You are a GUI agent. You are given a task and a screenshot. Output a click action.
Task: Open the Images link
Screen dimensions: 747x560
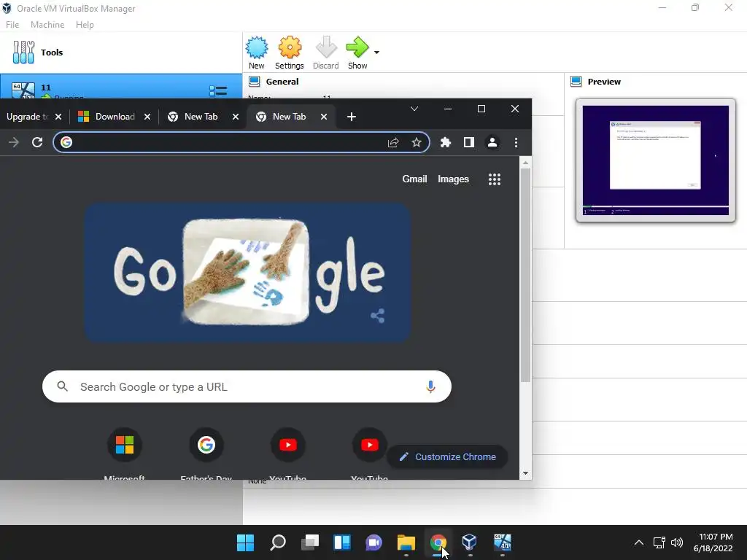tap(453, 179)
